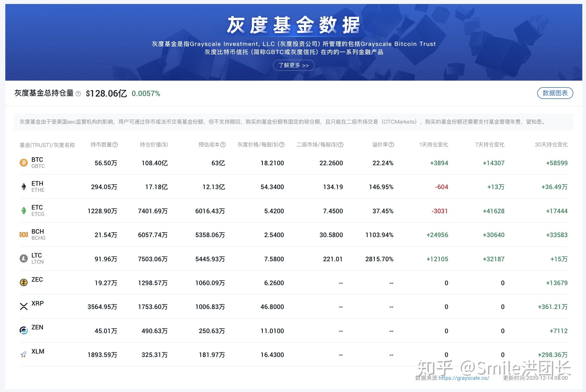Click the ETHE trust ticker label
586x392 pixels.
[x=38, y=190]
